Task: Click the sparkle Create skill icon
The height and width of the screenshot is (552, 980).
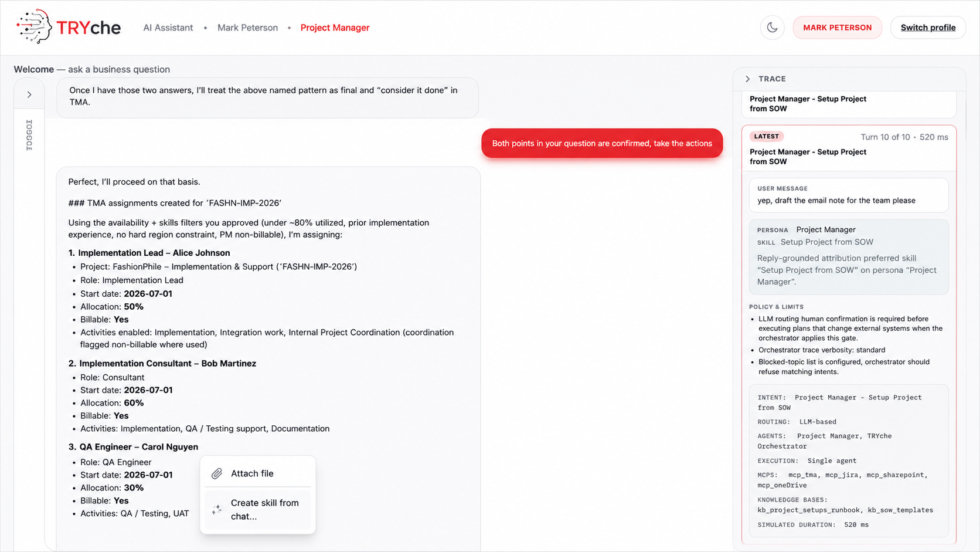Action: point(217,509)
